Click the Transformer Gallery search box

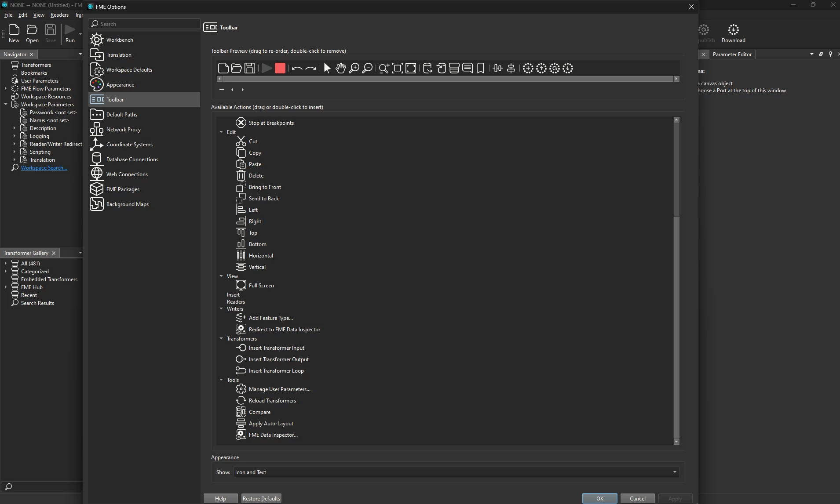(x=42, y=486)
